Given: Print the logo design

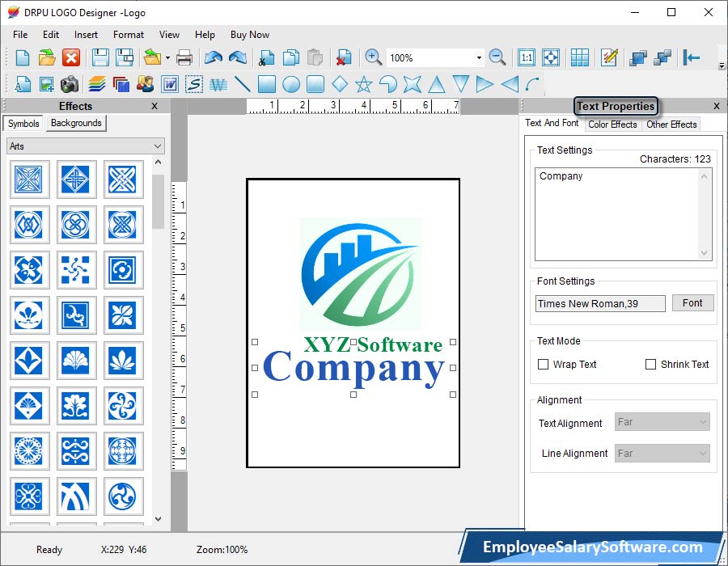Looking at the screenshot, I should pos(184,58).
